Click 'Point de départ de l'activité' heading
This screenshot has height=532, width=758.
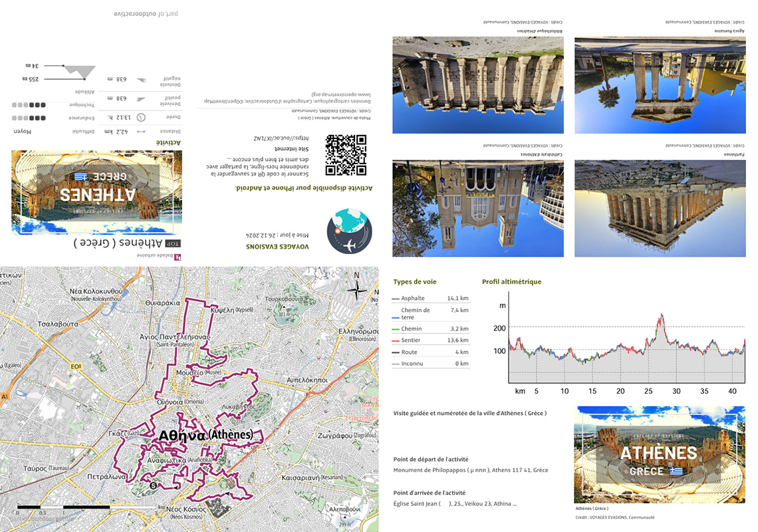431,460
